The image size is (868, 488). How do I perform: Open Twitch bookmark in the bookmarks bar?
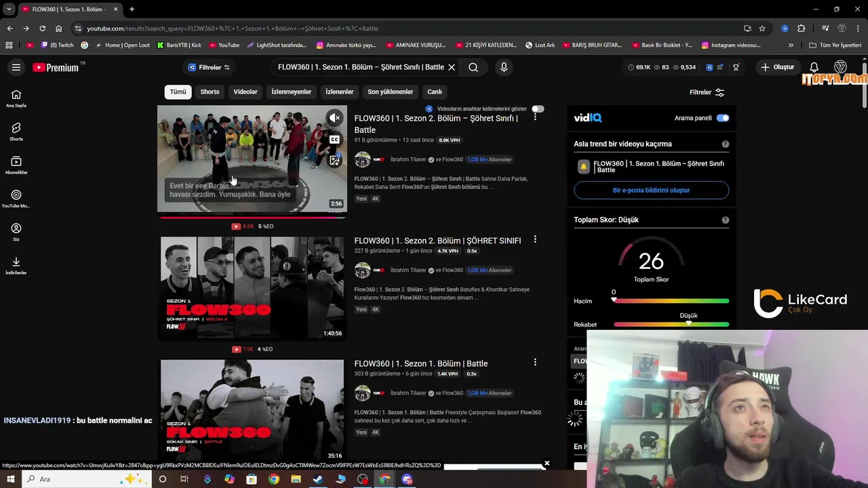(58, 45)
